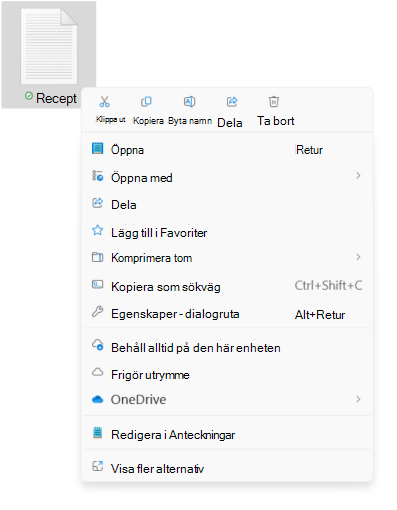Viewport: 397px width, 510px height.
Task: Click the Byta namn label
Action: click(190, 121)
